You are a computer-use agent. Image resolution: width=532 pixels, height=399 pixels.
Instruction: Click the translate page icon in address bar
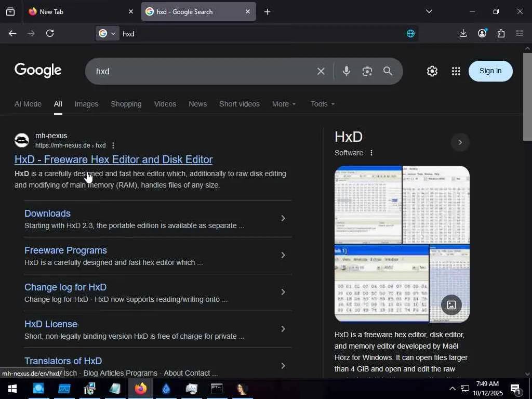coord(410,34)
